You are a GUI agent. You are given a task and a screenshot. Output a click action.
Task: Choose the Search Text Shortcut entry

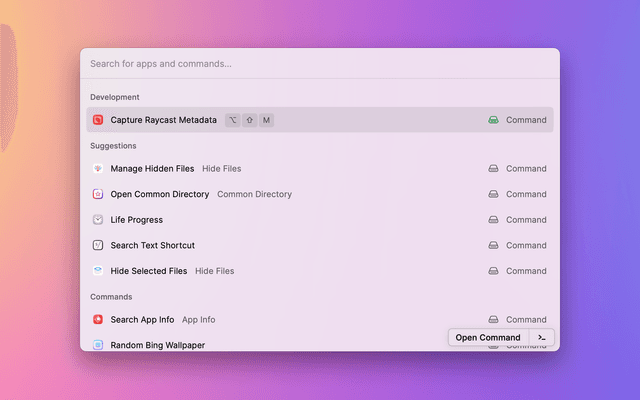tap(152, 245)
